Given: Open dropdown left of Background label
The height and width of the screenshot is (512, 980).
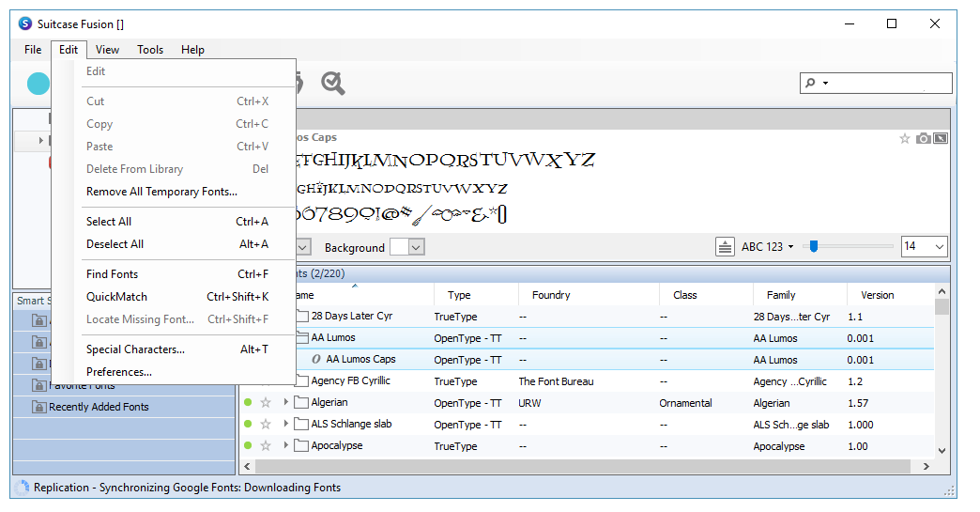Looking at the screenshot, I should coord(302,248).
